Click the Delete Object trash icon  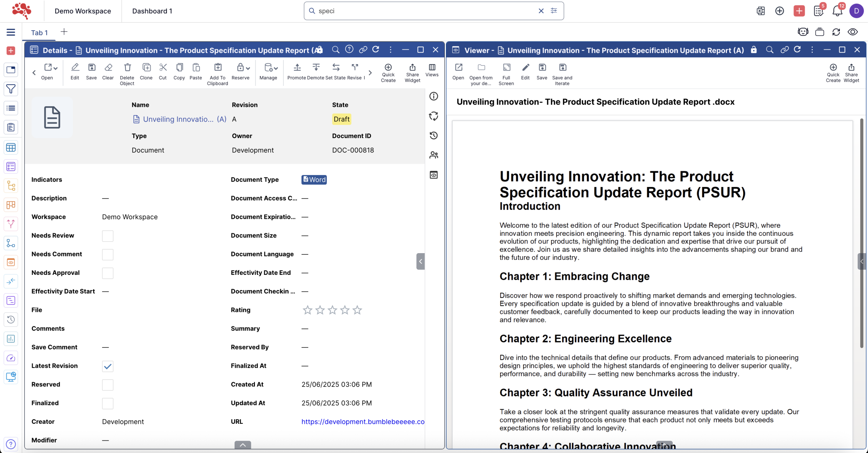click(x=127, y=68)
